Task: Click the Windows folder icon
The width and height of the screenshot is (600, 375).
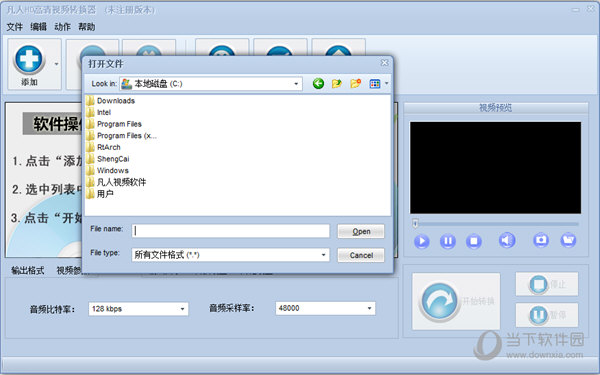Action: coord(90,170)
